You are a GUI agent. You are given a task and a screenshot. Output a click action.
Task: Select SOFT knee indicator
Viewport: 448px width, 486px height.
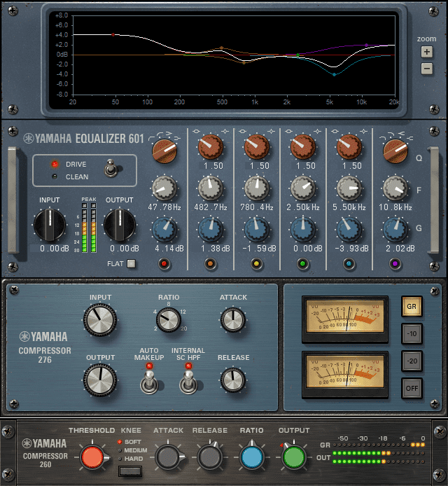(120, 442)
